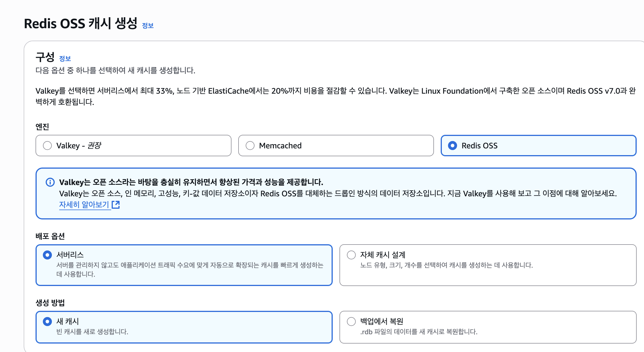Open 정보 link next to page title
The image size is (644, 352).
[148, 26]
